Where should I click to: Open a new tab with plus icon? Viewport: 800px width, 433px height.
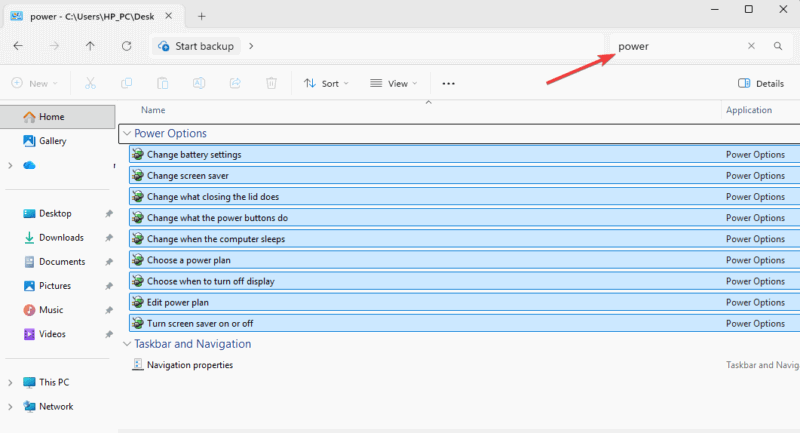(x=201, y=16)
